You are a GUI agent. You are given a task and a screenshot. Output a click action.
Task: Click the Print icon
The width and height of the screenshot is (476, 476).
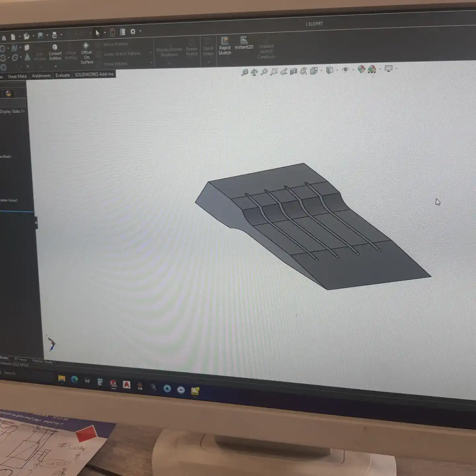pyautogui.click(x=55, y=35)
